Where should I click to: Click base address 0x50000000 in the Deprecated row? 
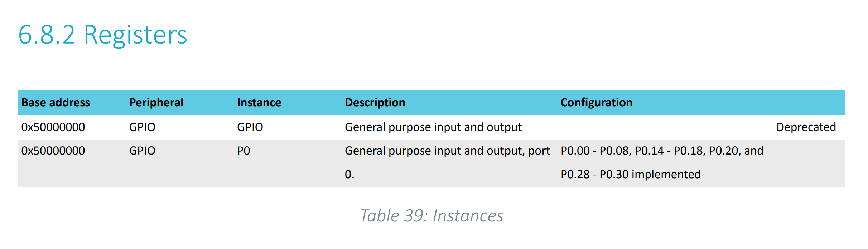(53, 127)
